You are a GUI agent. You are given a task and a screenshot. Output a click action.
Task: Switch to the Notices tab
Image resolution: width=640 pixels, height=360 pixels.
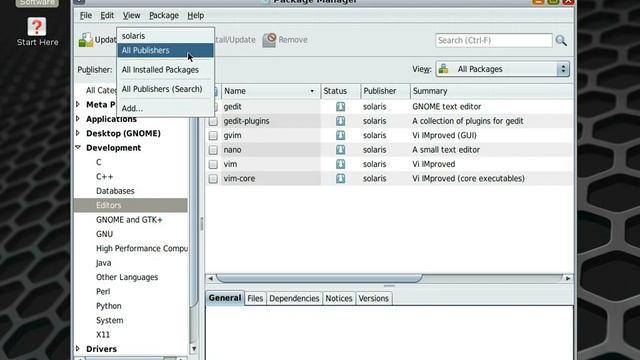(x=339, y=298)
